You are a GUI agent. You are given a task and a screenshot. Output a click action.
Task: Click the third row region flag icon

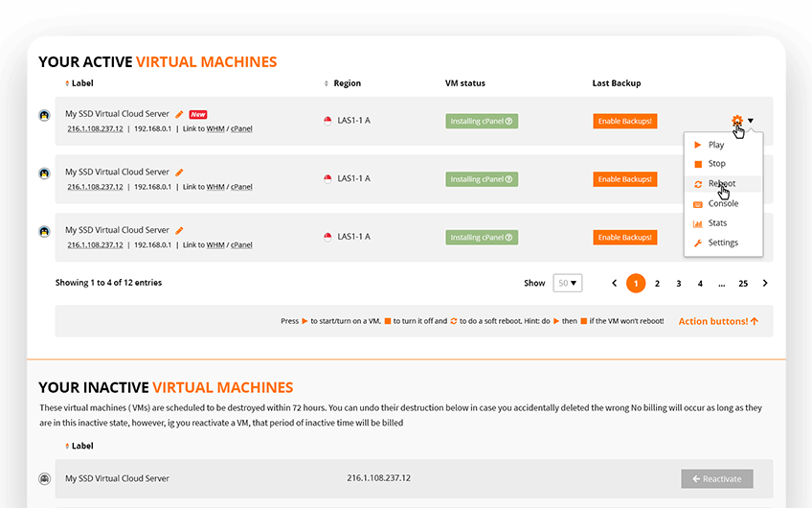click(327, 237)
